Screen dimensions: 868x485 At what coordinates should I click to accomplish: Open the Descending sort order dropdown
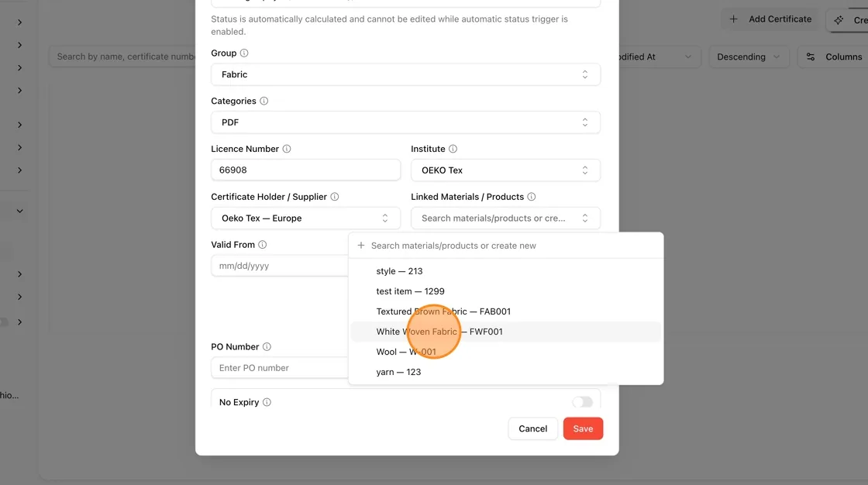749,57
